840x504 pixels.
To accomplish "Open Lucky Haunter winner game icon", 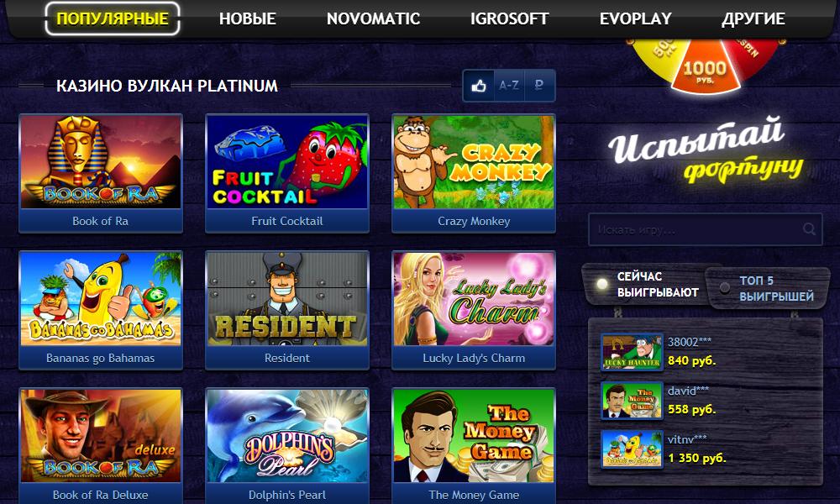I will click(x=633, y=352).
